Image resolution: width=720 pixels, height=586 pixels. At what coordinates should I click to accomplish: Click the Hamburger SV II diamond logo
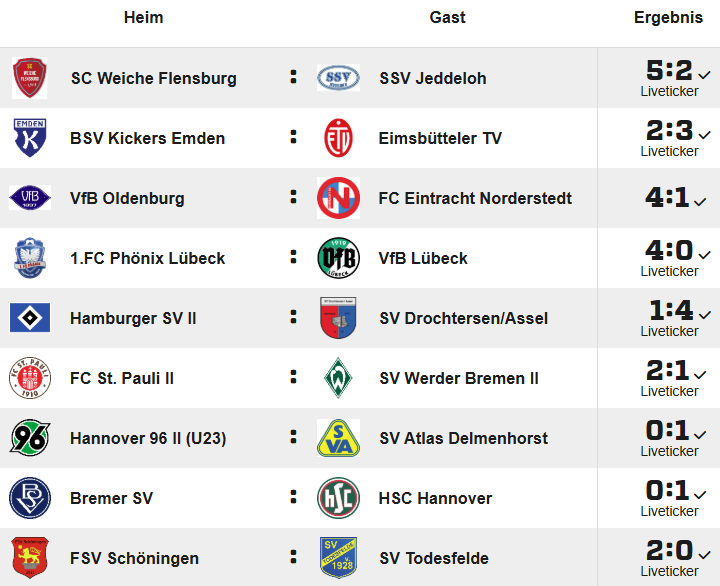[x=30, y=318]
